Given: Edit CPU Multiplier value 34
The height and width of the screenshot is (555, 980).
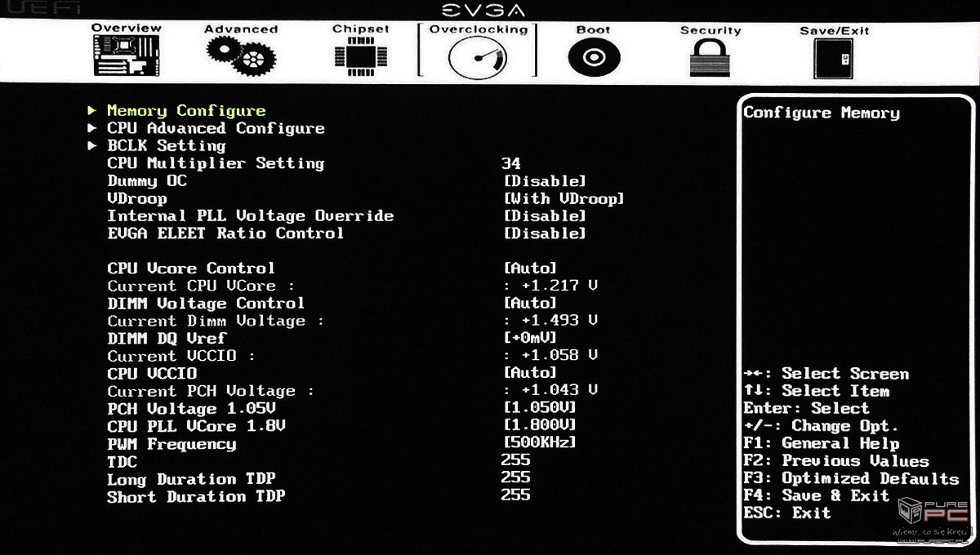Looking at the screenshot, I should [511, 163].
